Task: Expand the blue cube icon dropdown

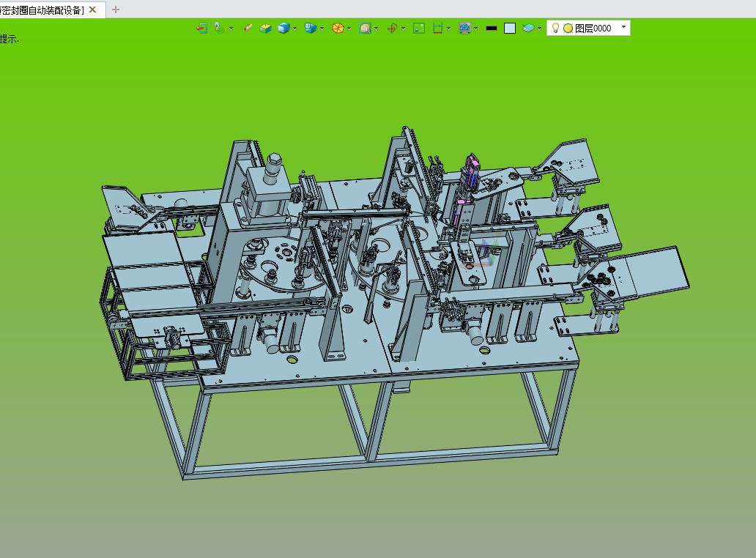Action: coord(294,29)
